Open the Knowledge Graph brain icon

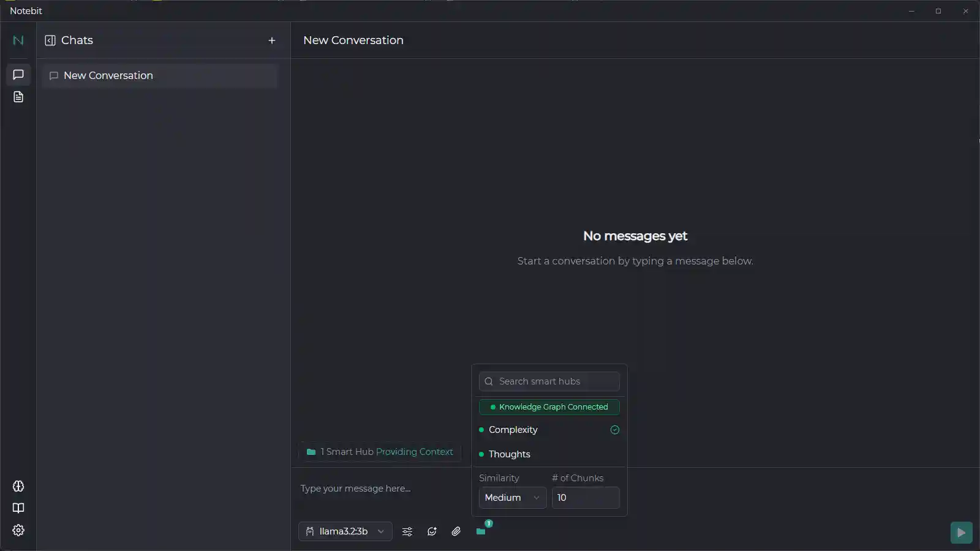coord(18,487)
